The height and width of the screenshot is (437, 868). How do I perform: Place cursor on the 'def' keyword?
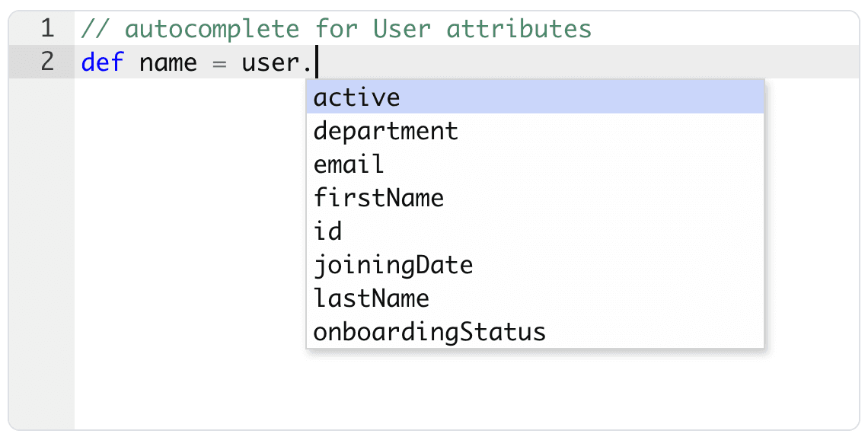(103, 62)
